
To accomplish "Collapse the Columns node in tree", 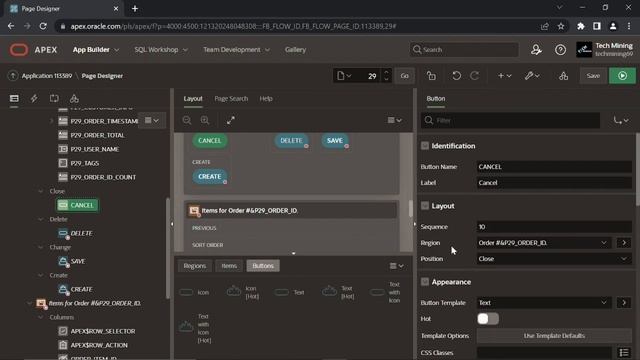I will 40,317.
